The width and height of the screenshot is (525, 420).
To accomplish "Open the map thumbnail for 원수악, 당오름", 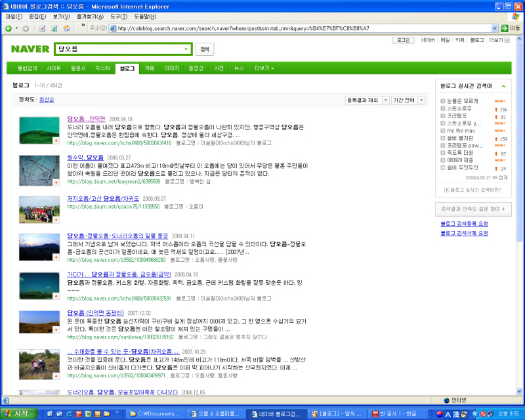I will tap(39, 171).
